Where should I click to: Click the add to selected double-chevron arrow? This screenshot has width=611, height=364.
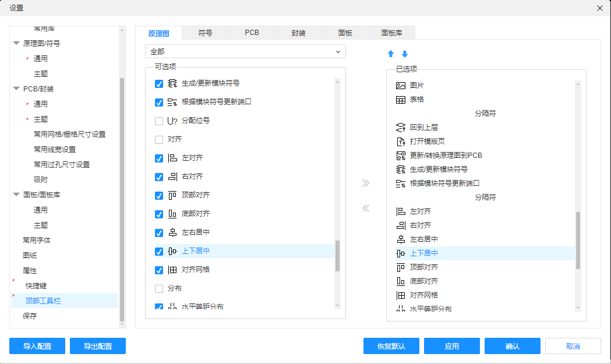click(366, 183)
